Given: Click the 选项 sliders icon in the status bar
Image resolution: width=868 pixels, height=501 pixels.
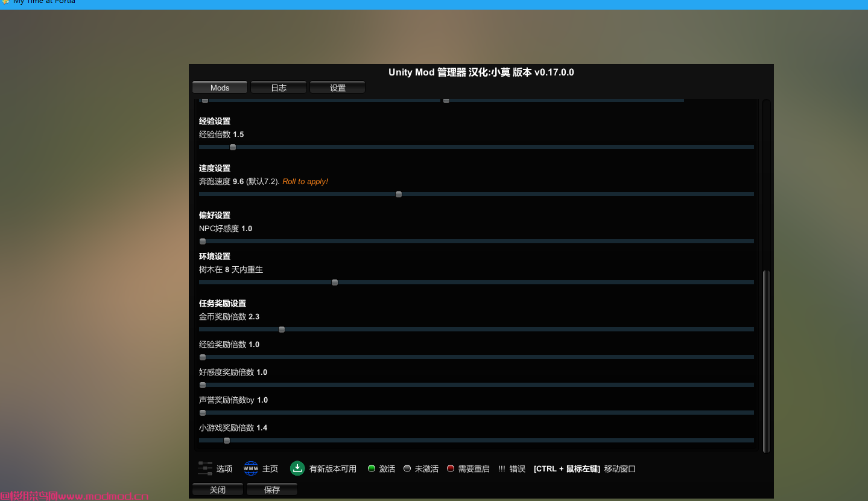Looking at the screenshot, I should click(205, 468).
